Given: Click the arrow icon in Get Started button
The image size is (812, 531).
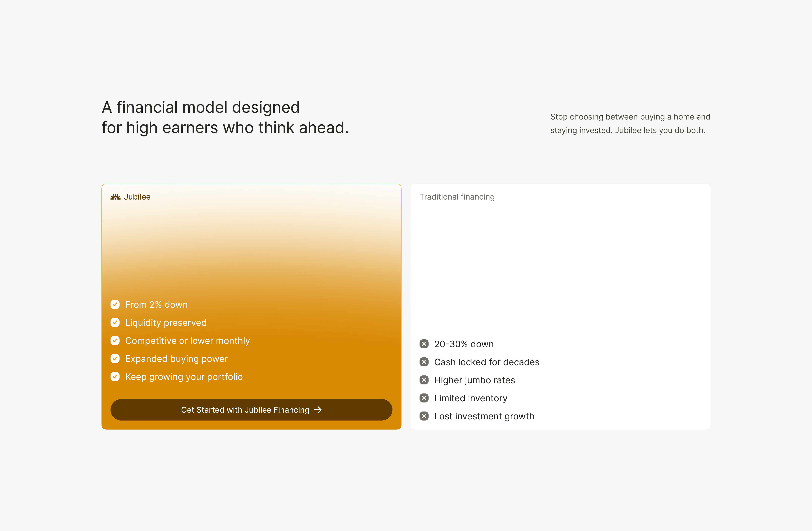Looking at the screenshot, I should coord(318,410).
